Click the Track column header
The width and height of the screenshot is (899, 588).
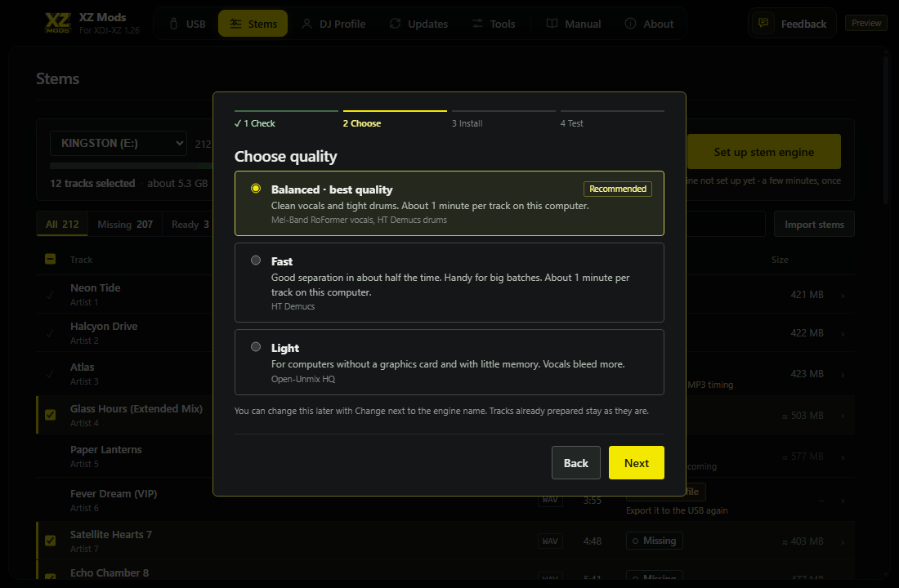point(81,260)
